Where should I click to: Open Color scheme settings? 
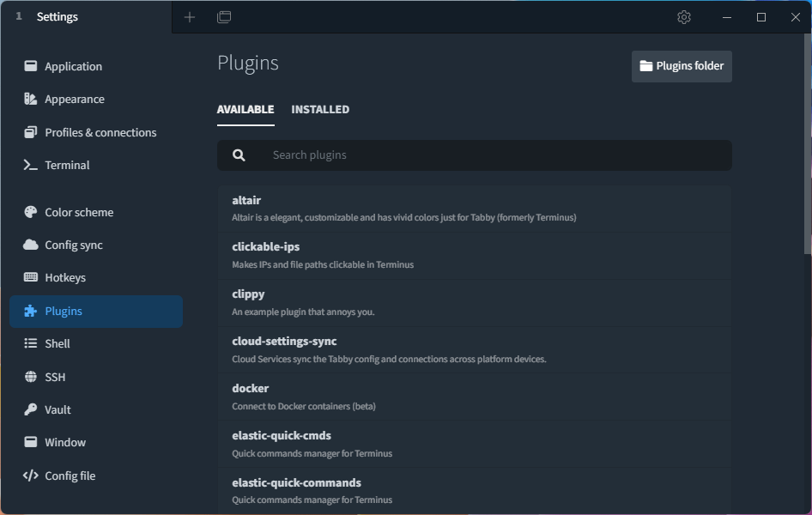(96, 212)
